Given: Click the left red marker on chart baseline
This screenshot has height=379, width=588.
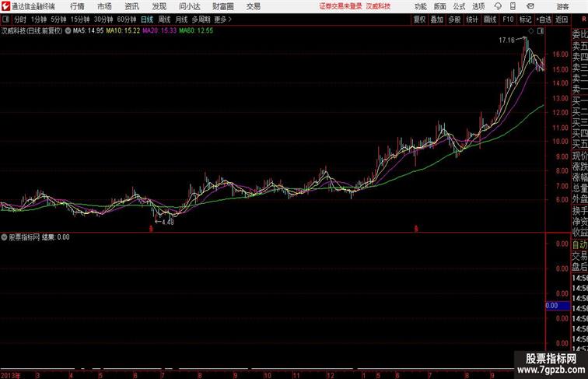Looking at the screenshot, I should (x=151, y=228).
